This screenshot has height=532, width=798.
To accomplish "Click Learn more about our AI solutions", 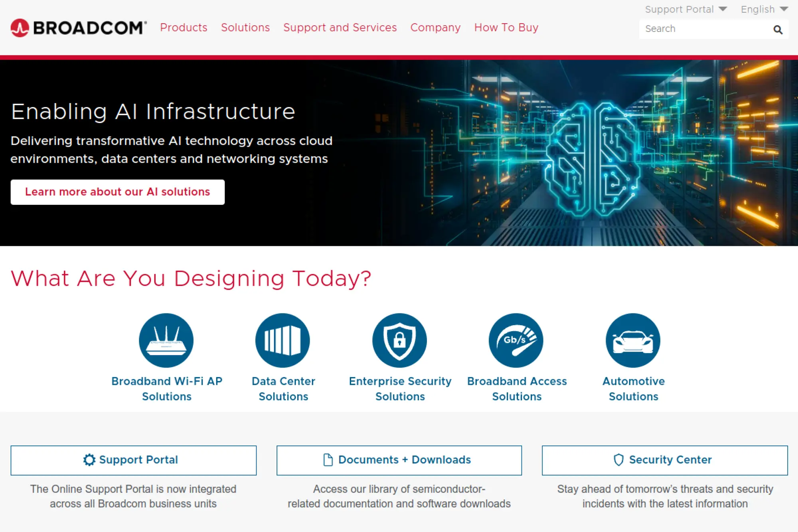I will pos(118,192).
